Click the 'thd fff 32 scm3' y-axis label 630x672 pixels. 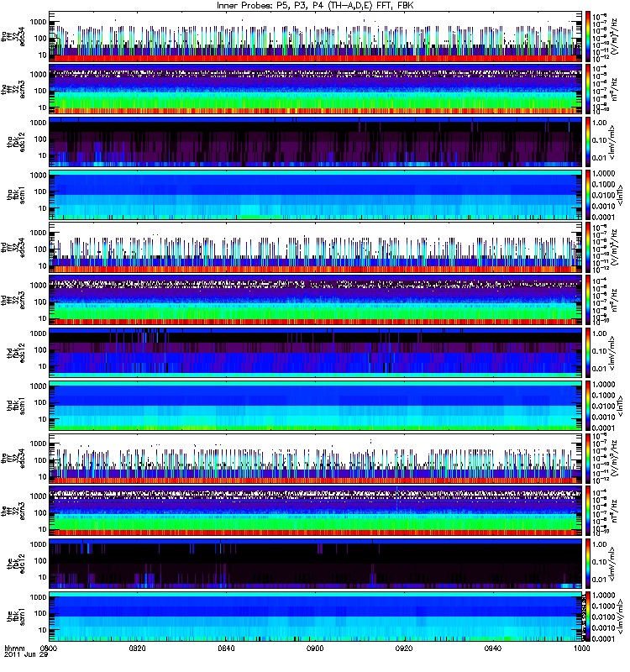pos(13,300)
